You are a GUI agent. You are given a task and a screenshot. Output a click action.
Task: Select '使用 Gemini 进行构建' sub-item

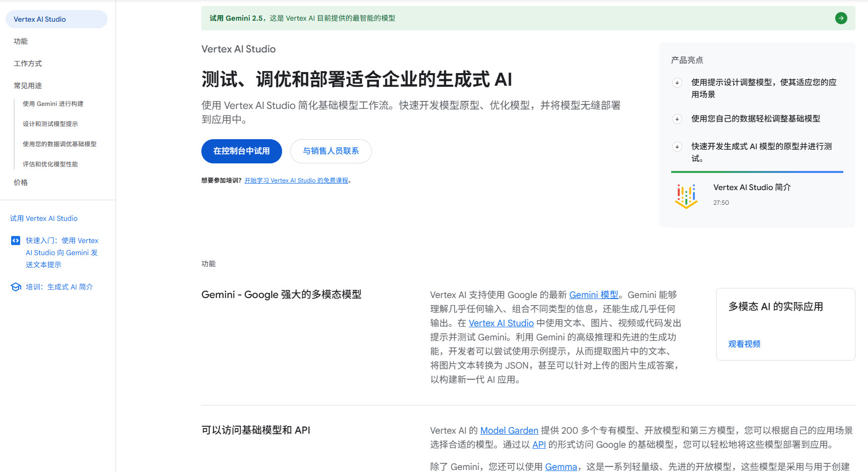(53, 104)
